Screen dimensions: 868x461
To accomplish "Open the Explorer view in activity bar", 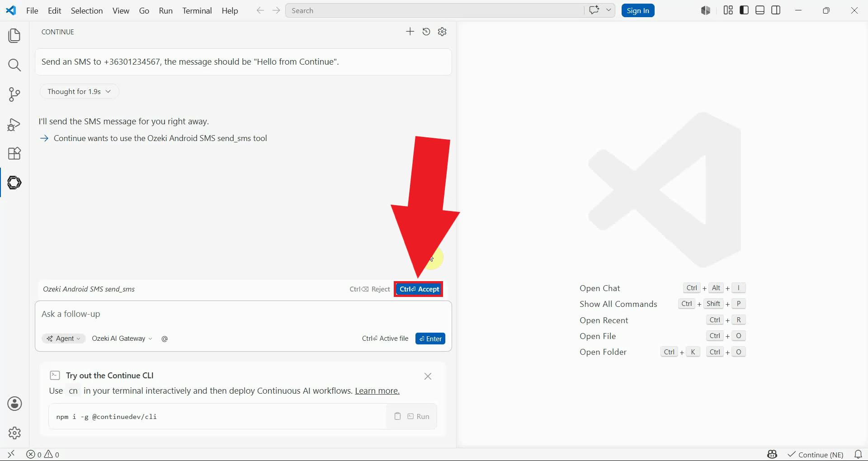I will pyautogui.click(x=14, y=36).
